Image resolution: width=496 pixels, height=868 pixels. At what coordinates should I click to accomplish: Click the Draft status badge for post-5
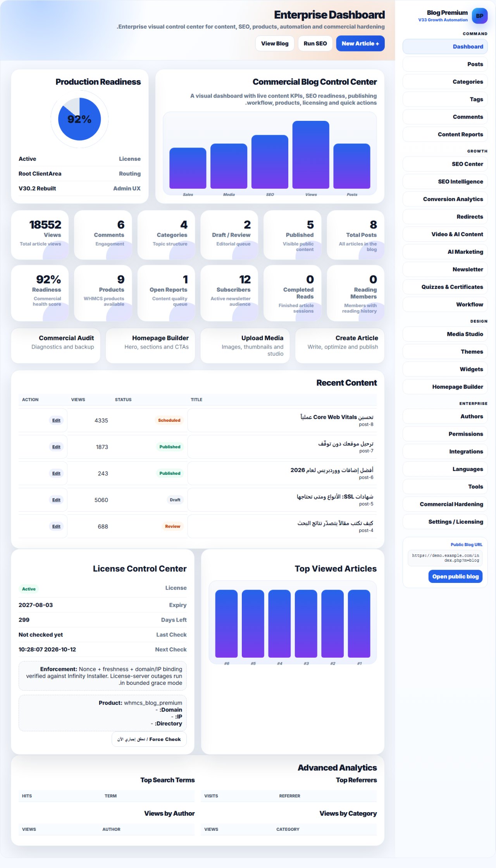(175, 500)
